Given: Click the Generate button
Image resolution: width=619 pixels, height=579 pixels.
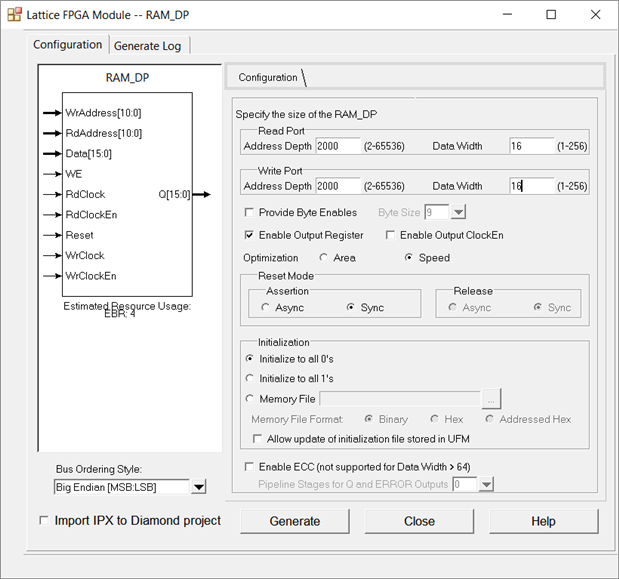Looking at the screenshot, I should pos(295,521).
